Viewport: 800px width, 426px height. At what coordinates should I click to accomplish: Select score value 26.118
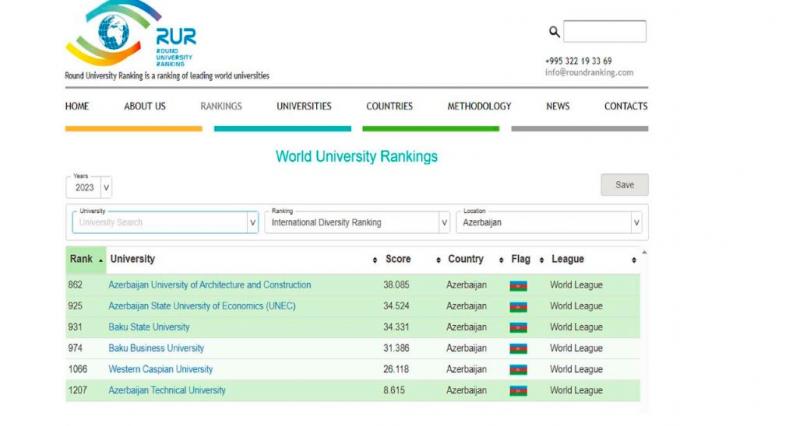point(396,369)
